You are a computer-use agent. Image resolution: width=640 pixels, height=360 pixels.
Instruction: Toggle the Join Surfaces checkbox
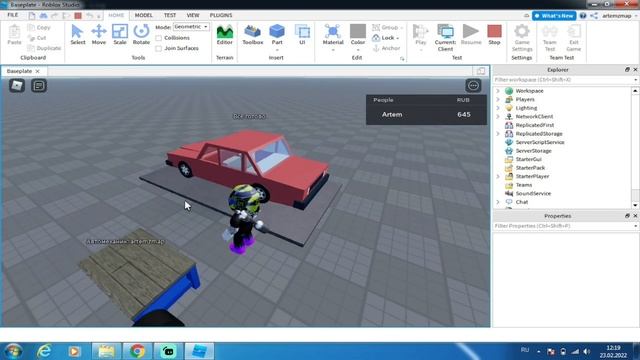(x=158, y=49)
